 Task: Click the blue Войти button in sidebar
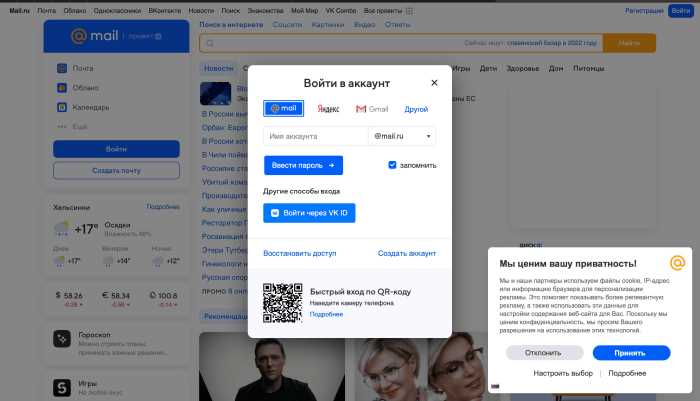coord(116,149)
